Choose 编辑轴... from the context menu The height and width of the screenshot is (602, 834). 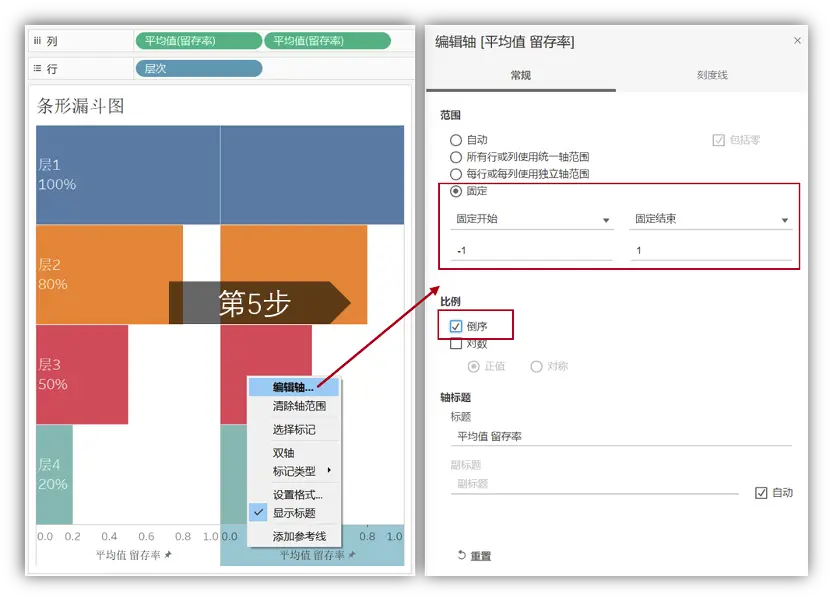point(294,387)
